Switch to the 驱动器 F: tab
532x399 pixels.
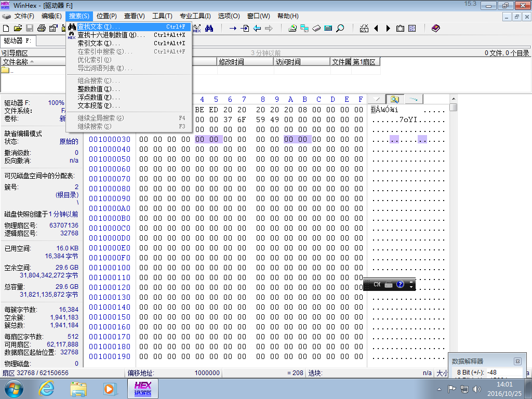click(x=18, y=41)
